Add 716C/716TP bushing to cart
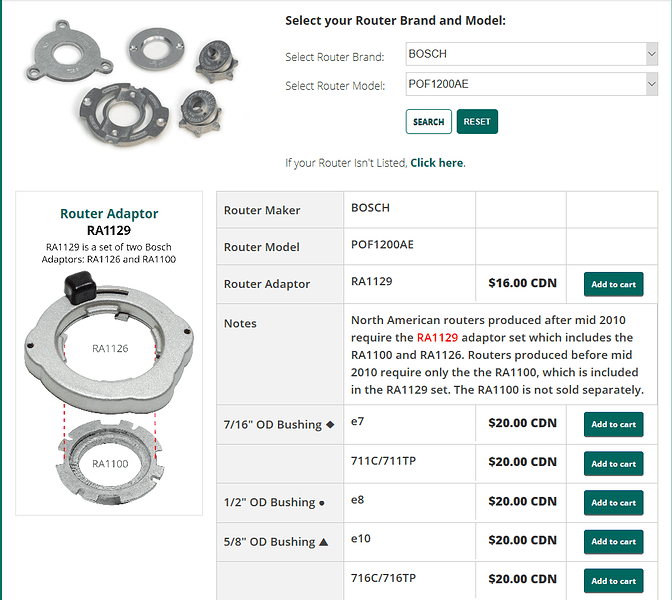 point(613,581)
